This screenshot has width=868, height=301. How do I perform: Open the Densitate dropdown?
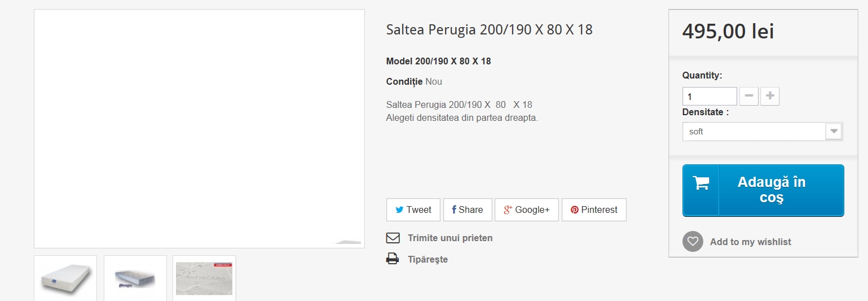763,132
